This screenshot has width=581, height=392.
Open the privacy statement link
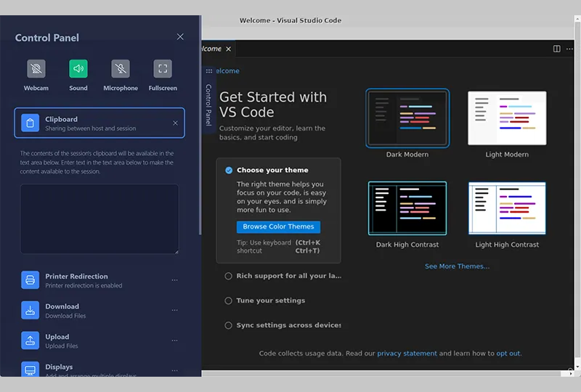coord(407,354)
